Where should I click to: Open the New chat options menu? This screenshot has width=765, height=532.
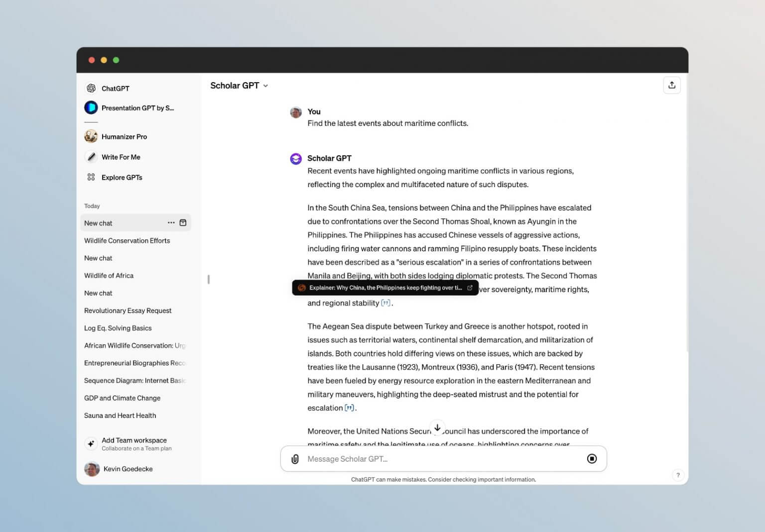171,222
